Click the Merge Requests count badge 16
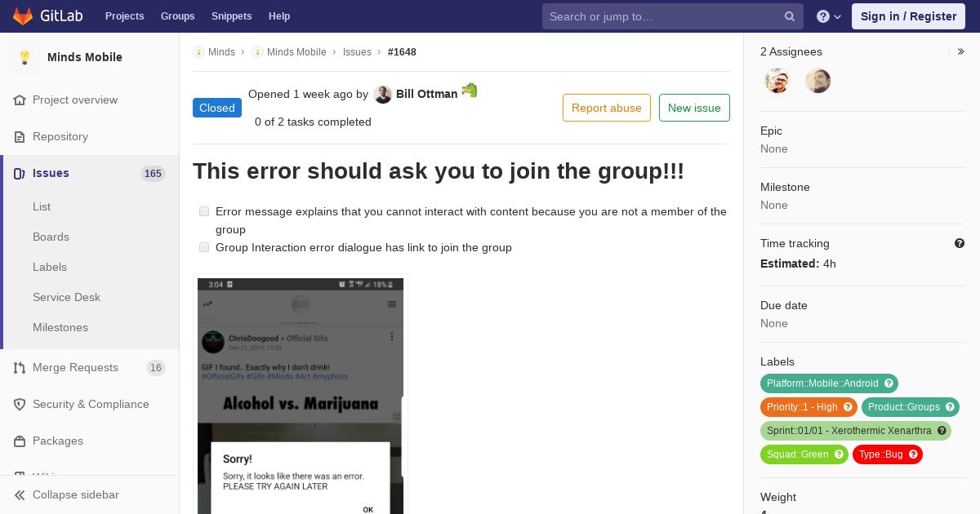980x514 pixels. coord(156,368)
